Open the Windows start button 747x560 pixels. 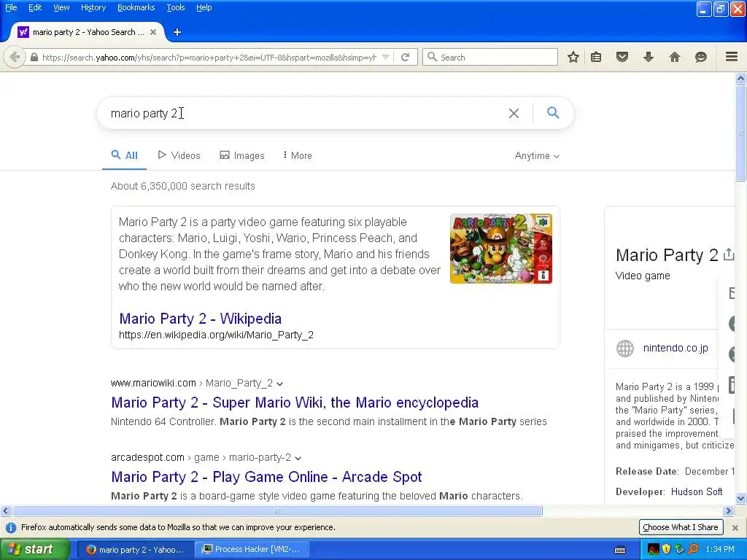coord(35,550)
